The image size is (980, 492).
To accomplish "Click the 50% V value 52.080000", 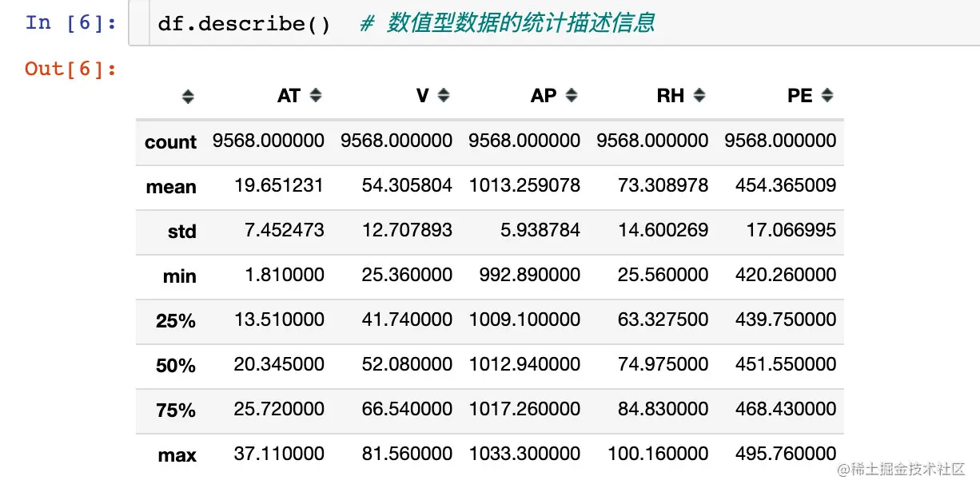I will pyautogui.click(x=407, y=364).
